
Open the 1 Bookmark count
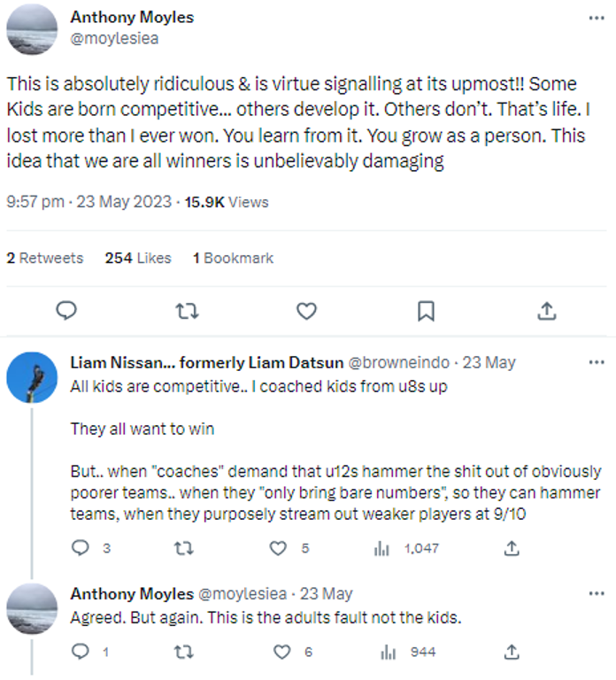234,258
